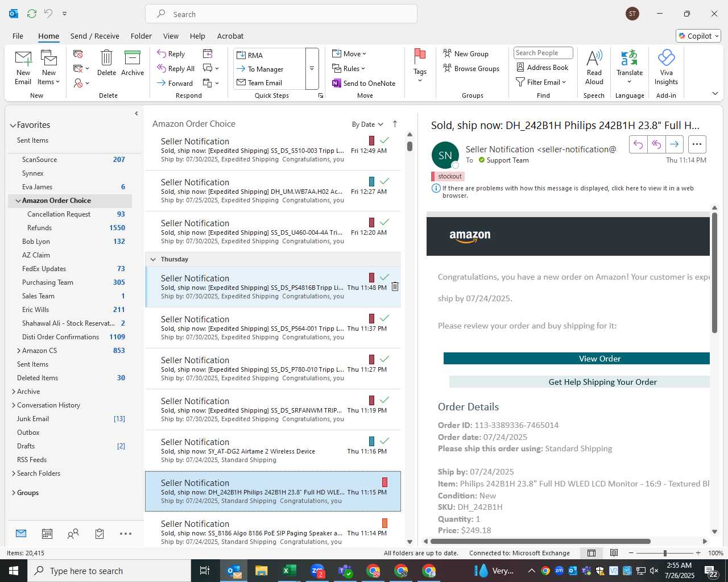Viewport: 728px width, 582px height.
Task: Click orange category swatch on Thu 11:14 PM message
Action: pos(384,523)
